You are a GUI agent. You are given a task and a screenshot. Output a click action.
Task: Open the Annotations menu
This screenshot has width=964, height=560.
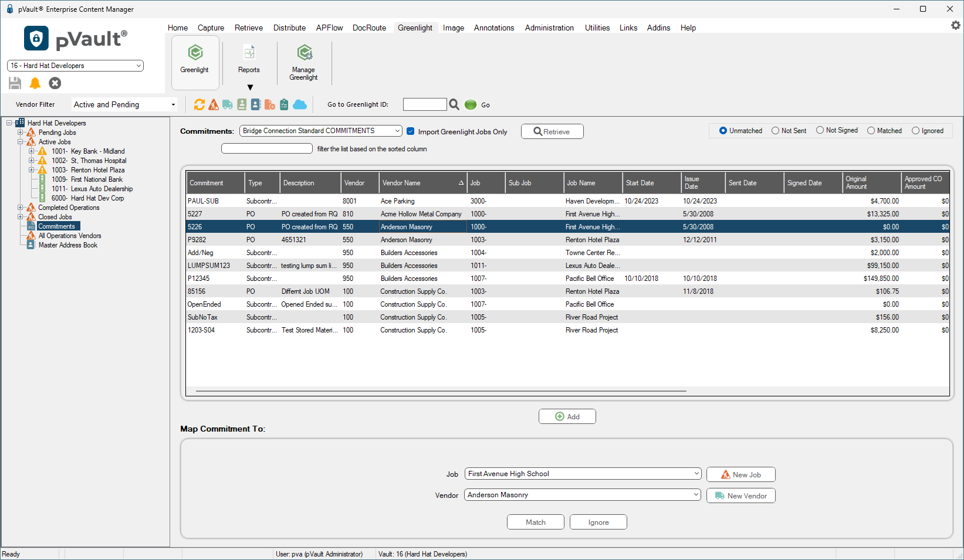click(494, 28)
